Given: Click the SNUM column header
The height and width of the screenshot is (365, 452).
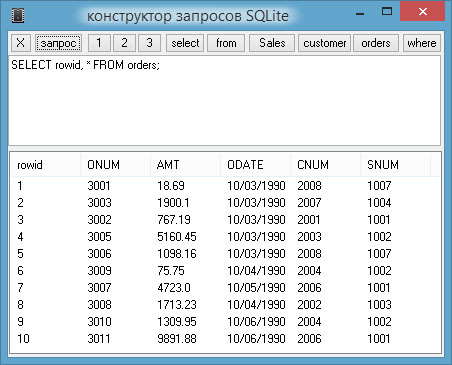Looking at the screenshot, I should click(x=395, y=165).
